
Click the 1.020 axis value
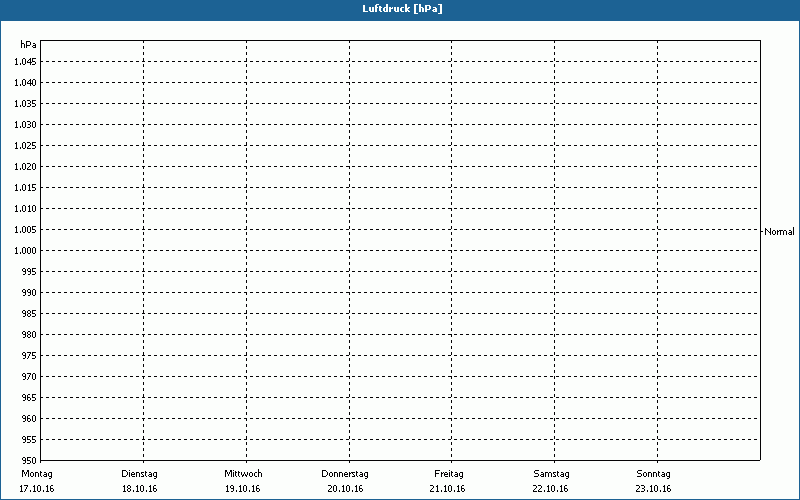25,167
